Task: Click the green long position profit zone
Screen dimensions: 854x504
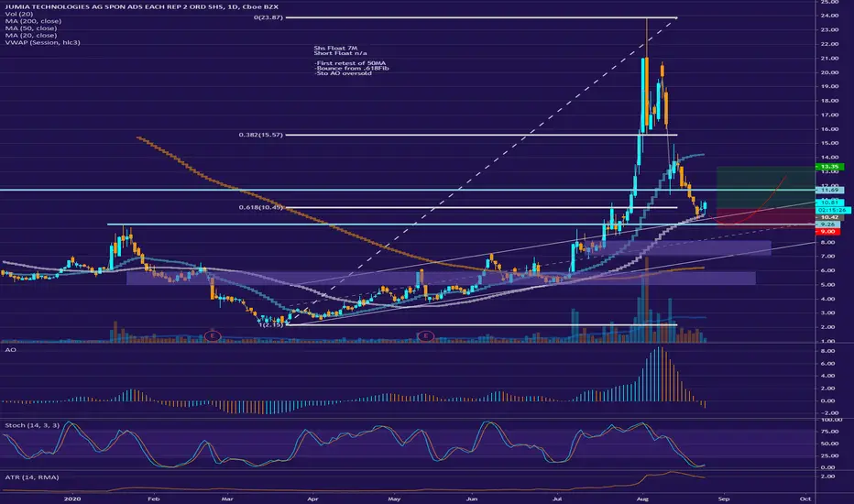Action: coord(765,188)
